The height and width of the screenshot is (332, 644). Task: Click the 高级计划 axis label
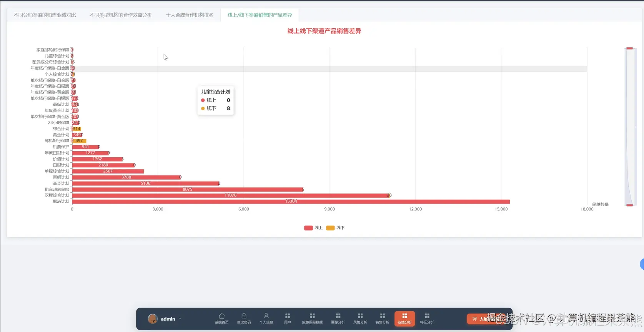point(61,104)
